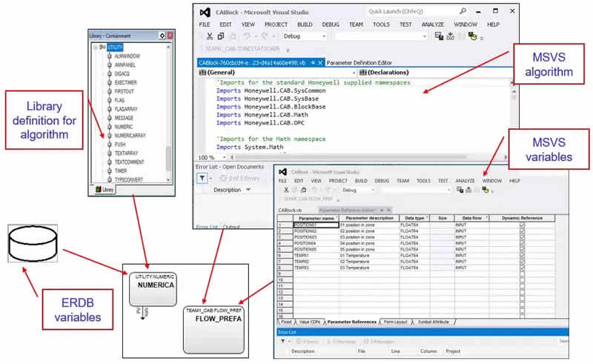The width and height of the screenshot is (593, 364).
Task: Open BUILD menu in the code editor Visual Studio window
Action: (305, 24)
